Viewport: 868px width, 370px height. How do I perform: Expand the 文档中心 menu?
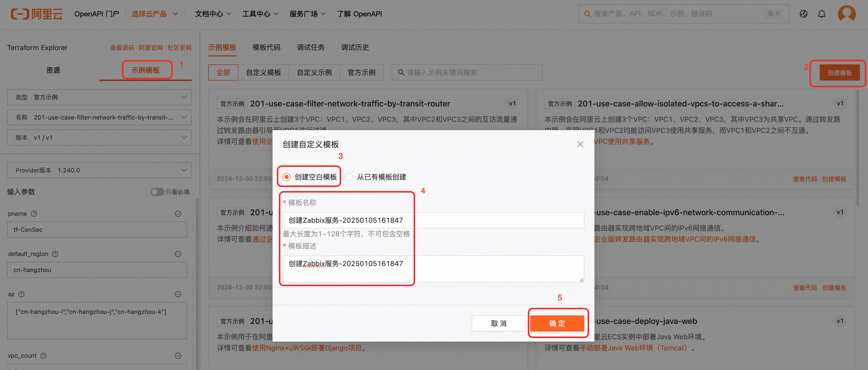213,14
